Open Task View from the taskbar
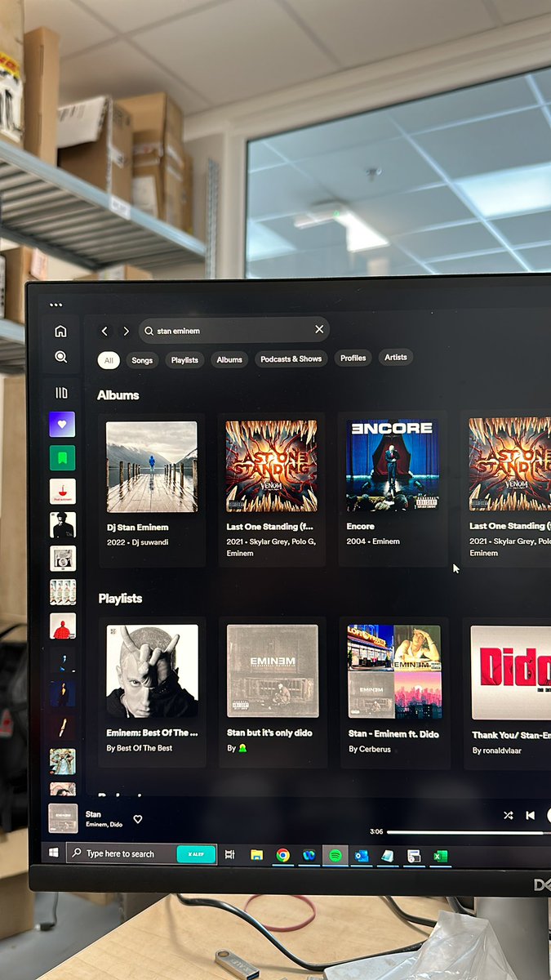 [230, 854]
